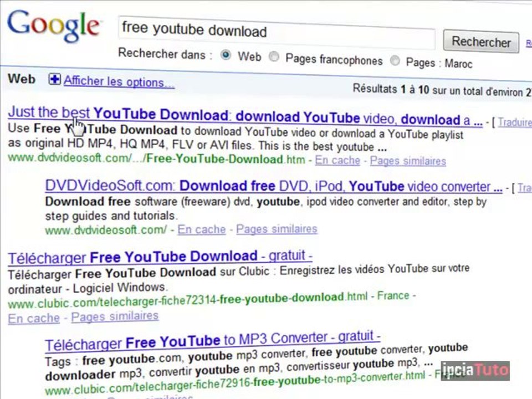Select the Pages : Maroc radio button

click(395, 61)
